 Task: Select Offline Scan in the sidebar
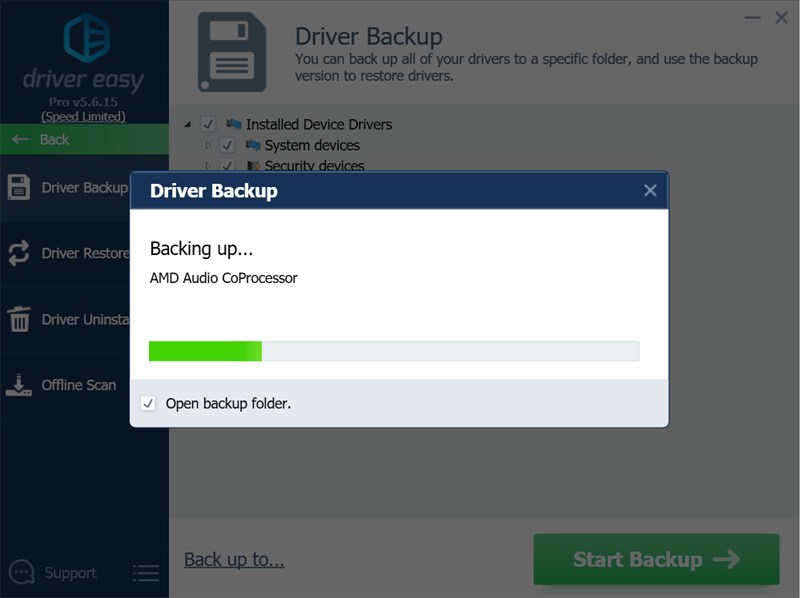click(x=78, y=385)
